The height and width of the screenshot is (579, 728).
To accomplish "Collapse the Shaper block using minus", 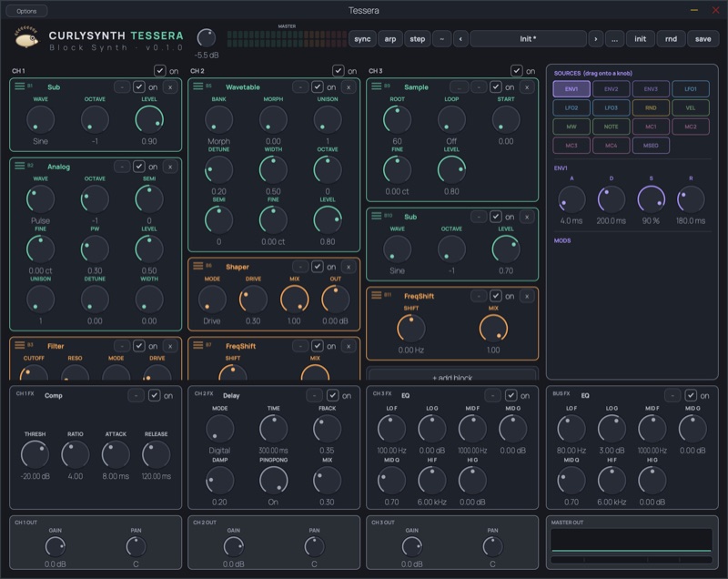I will click(x=300, y=267).
